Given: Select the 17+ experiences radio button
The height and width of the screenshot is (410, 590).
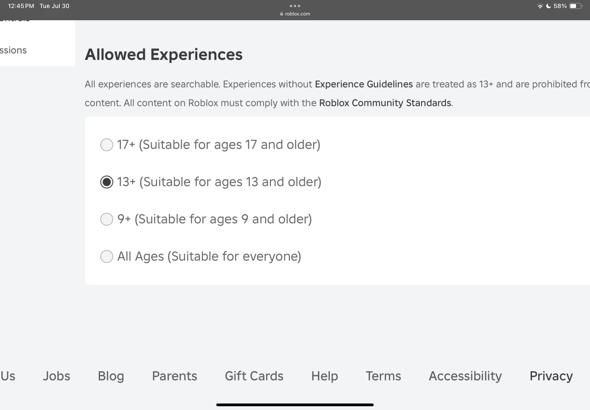Looking at the screenshot, I should click(x=106, y=145).
